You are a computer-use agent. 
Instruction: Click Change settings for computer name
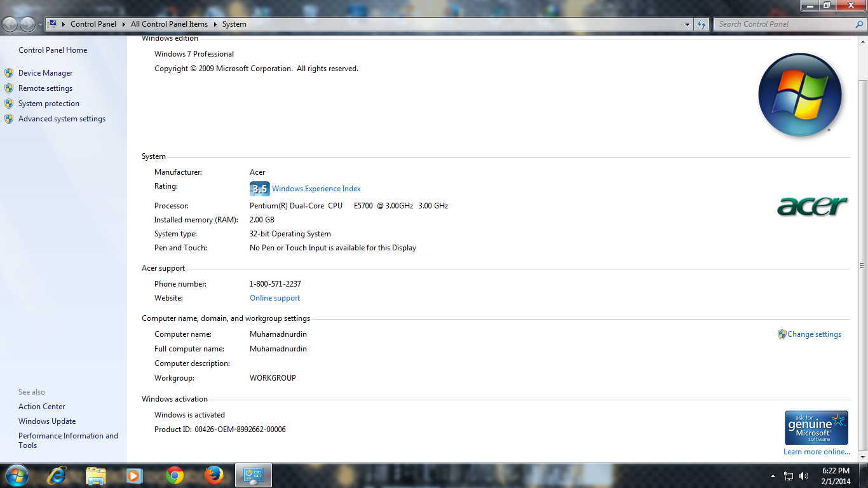click(814, 334)
